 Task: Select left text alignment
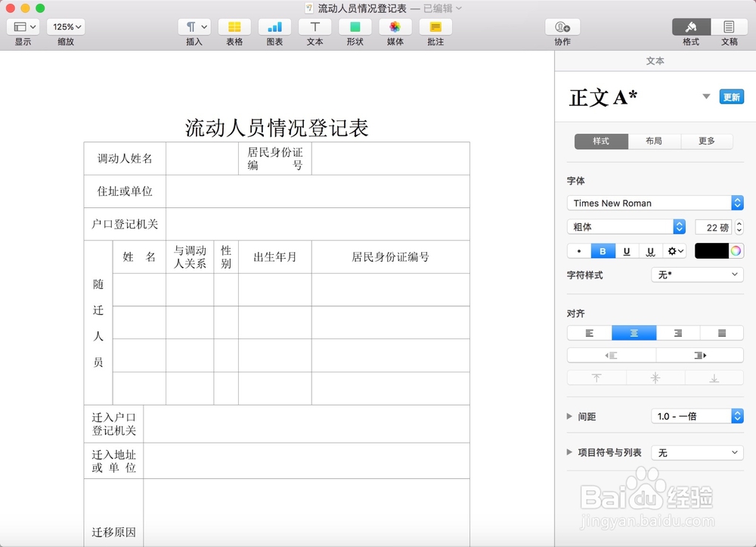coord(588,332)
